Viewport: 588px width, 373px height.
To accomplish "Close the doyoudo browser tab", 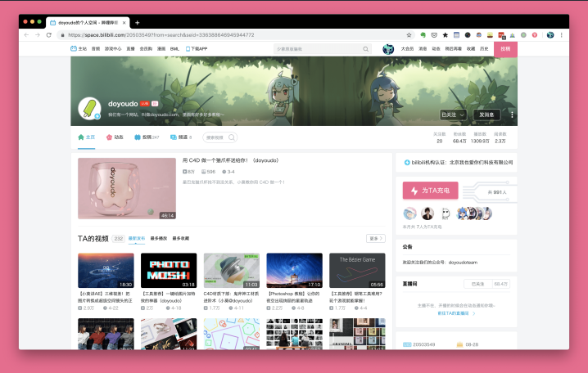I will tap(124, 23).
